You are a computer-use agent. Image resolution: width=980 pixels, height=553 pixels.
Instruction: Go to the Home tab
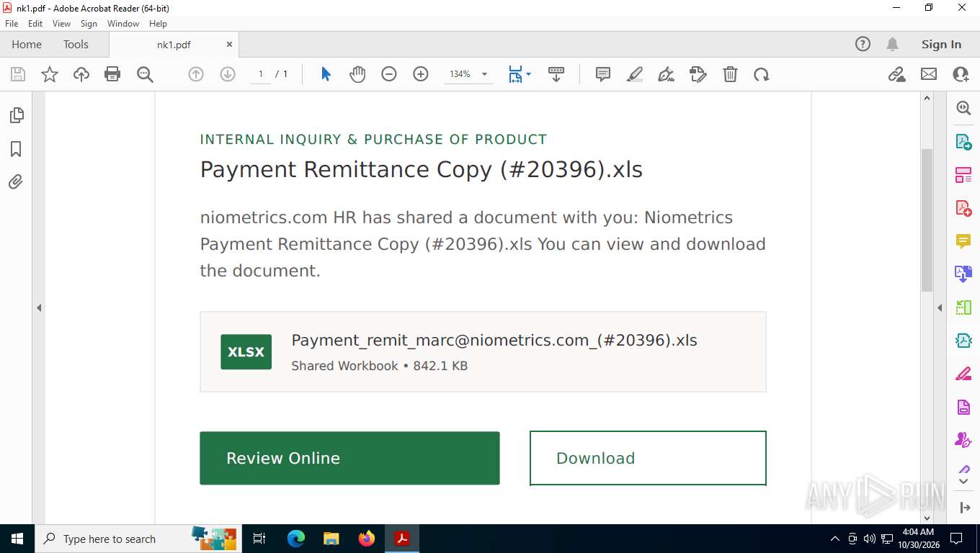27,44
